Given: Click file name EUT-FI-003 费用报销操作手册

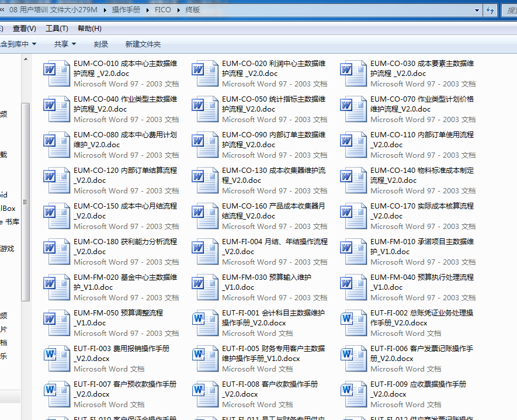Looking at the screenshot, I should (122, 353).
